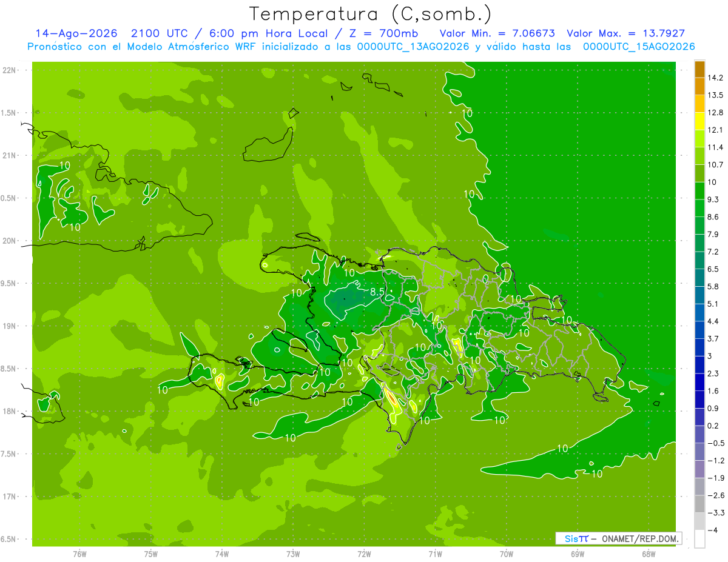
Task: Click the '9.3' colorbar value
Action: [713, 199]
